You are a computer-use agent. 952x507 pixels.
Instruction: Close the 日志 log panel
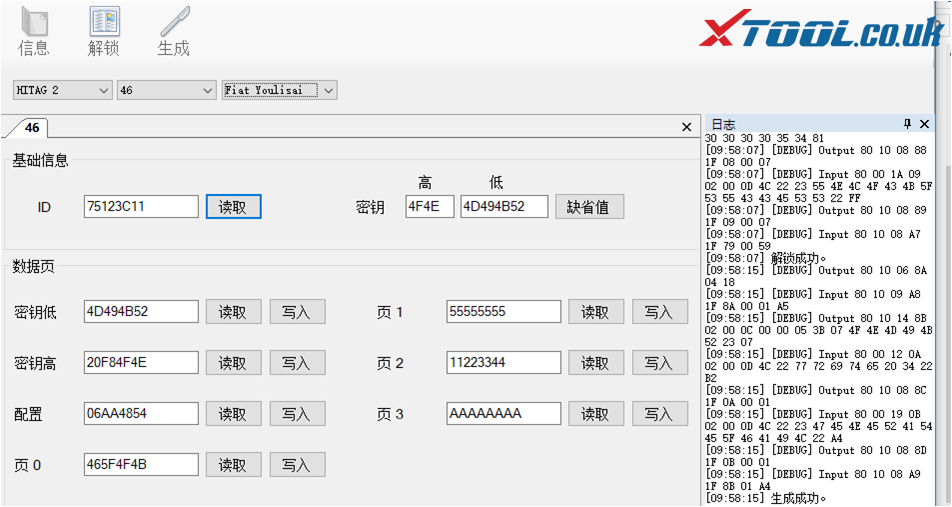(923, 124)
